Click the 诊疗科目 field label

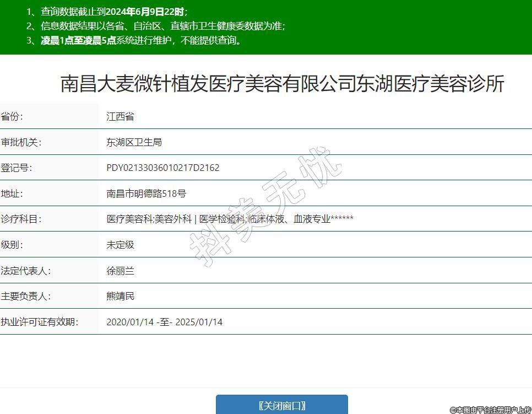click(21, 219)
